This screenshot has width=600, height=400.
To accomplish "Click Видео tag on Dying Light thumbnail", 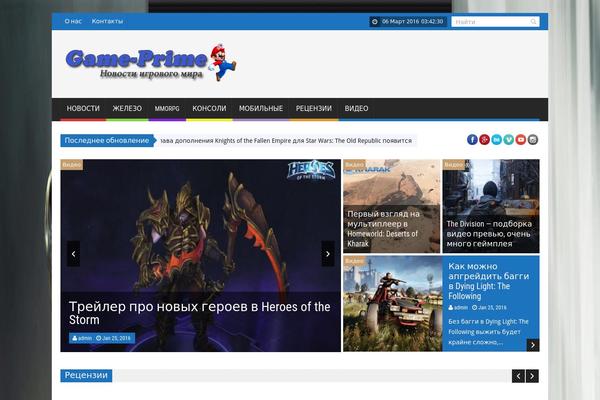I will (354, 261).
